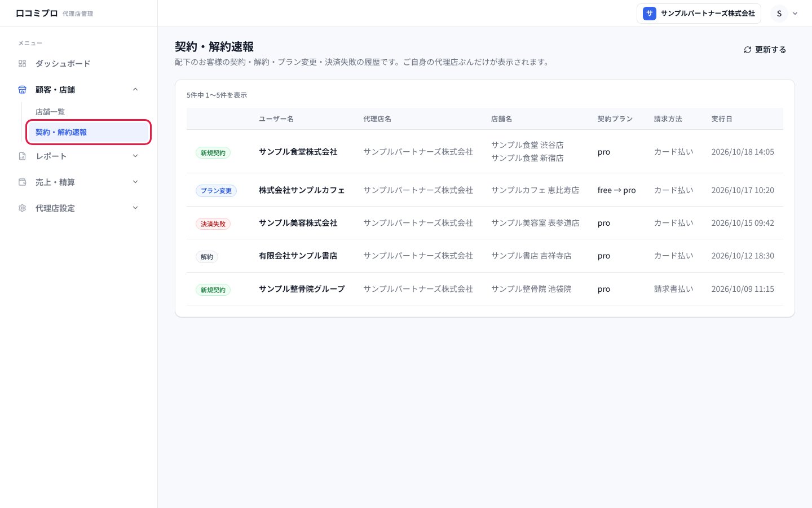Click the 更新する button

click(x=765, y=50)
